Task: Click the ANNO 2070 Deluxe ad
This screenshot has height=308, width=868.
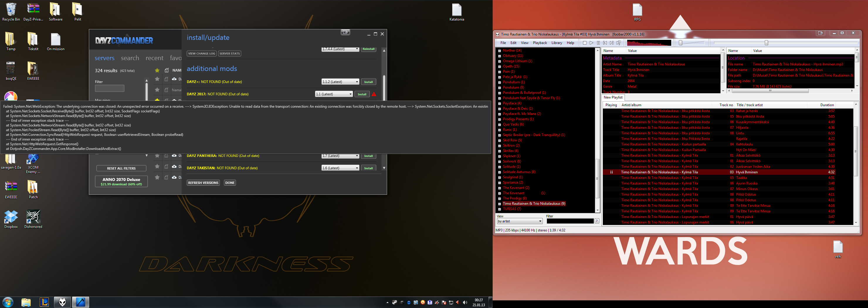Action: pos(121,181)
